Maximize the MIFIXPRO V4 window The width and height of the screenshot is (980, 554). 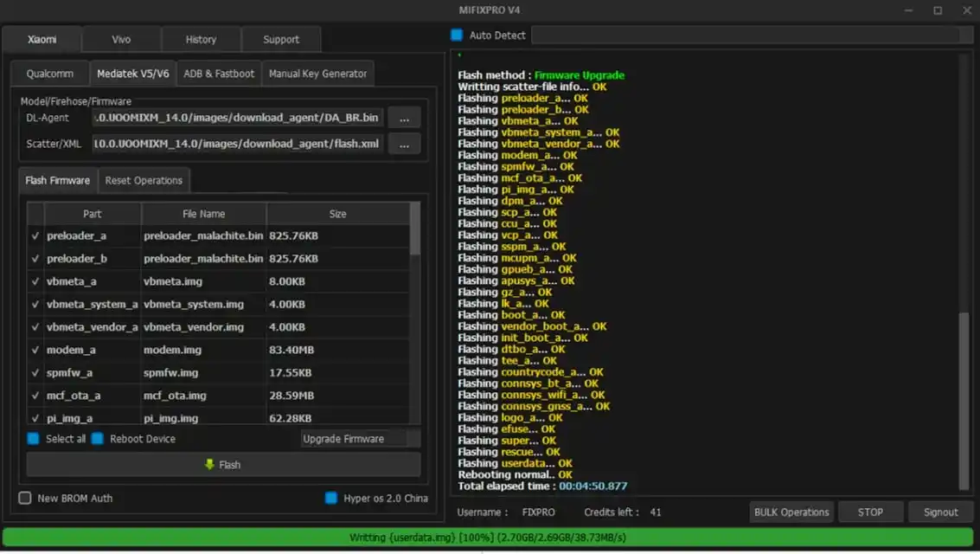(x=938, y=10)
